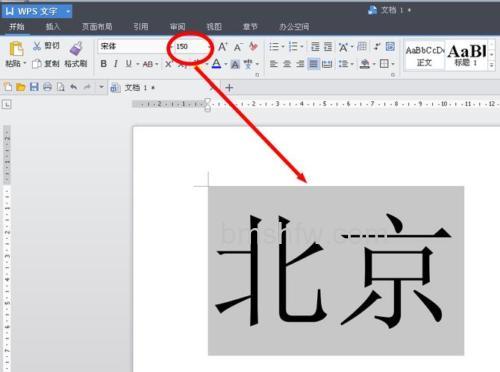
Task: Open borders dropdown arrow
Action: pos(393,64)
